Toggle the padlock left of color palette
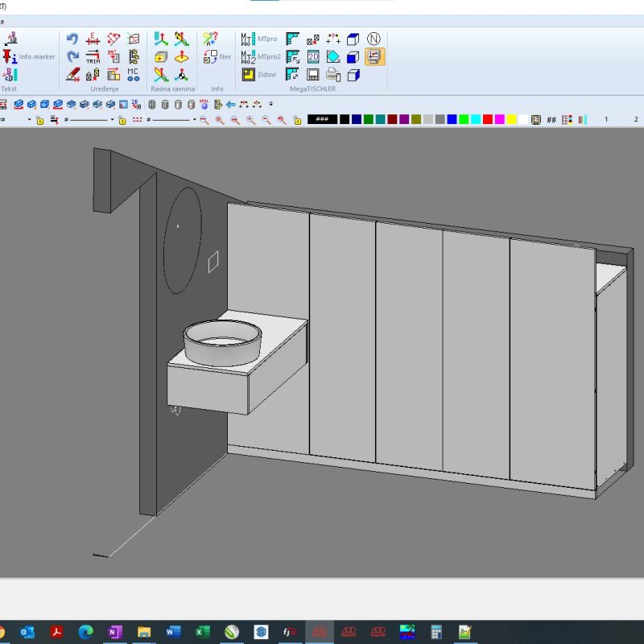The width and height of the screenshot is (644, 644). pyautogui.click(x=297, y=120)
